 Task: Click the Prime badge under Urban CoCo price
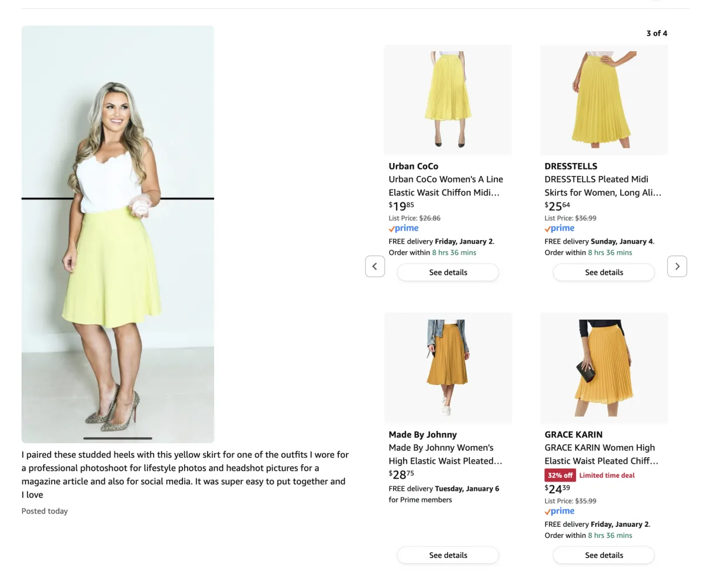click(403, 228)
